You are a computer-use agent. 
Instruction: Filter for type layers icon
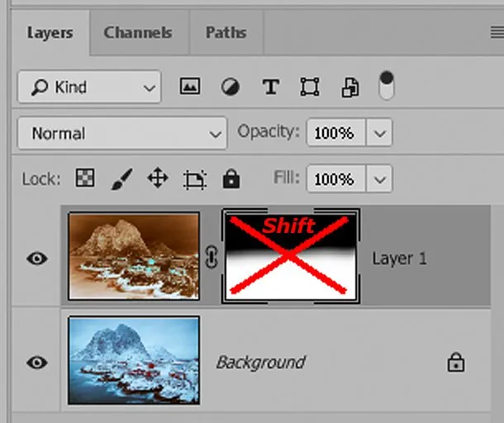click(x=271, y=87)
